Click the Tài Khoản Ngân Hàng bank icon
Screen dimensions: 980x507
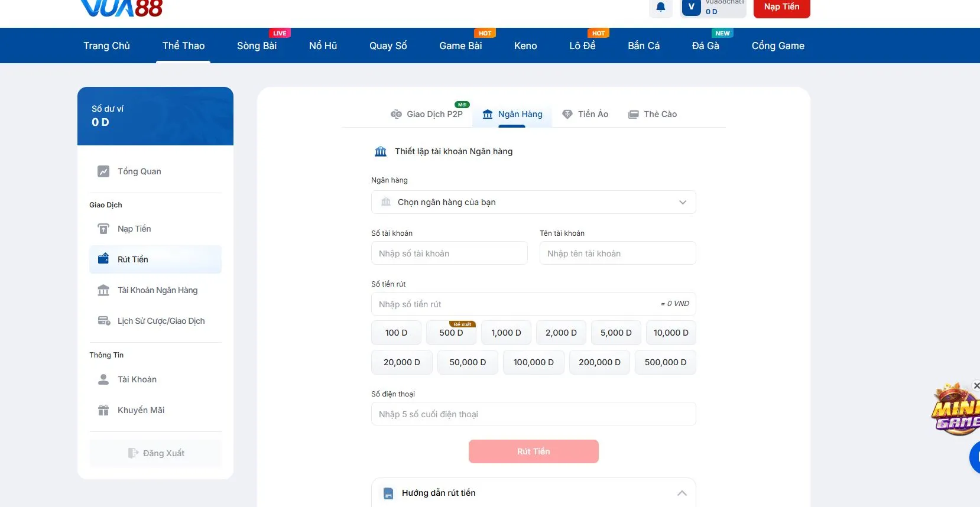point(103,290)
